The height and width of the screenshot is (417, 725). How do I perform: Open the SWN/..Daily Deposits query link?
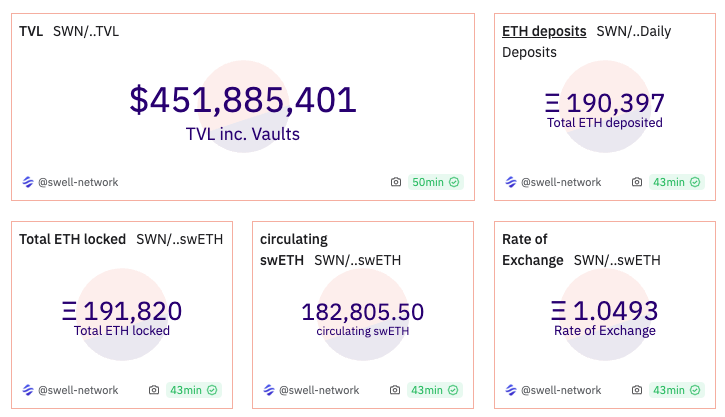[x=633, y=31]
